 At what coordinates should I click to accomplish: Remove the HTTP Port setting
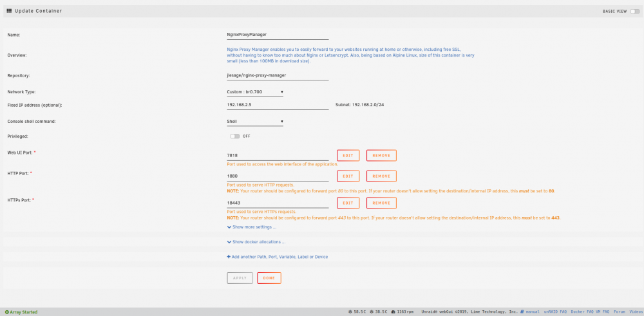[x=381, y=176]
